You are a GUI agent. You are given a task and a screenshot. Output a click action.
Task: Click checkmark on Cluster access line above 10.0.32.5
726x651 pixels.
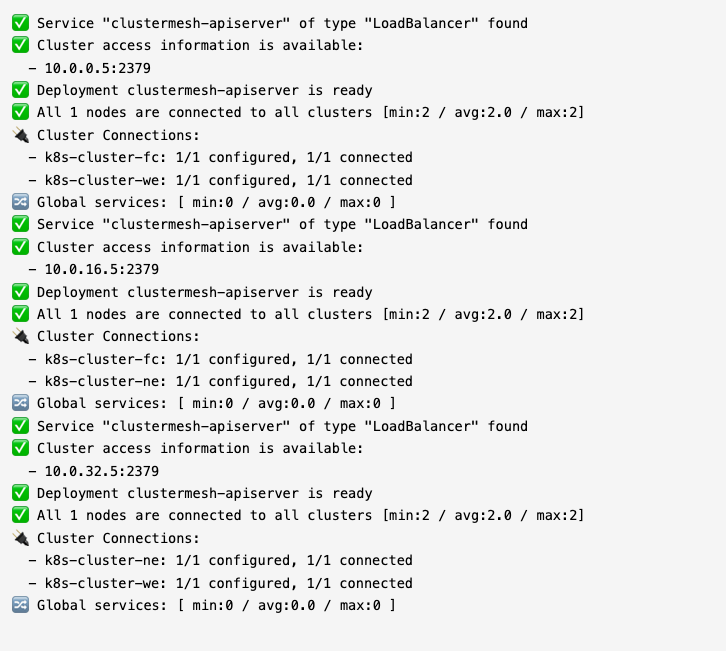[x=20, y=448]
